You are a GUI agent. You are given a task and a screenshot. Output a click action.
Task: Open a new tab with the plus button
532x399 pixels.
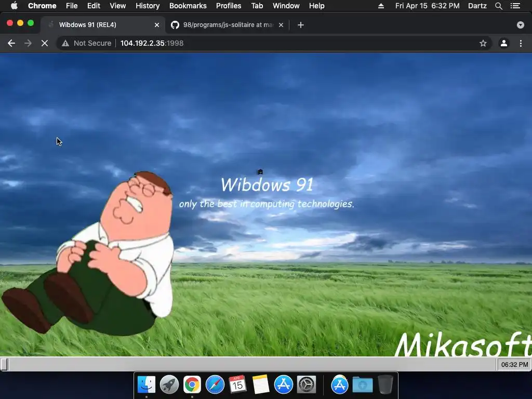point(301,25)
